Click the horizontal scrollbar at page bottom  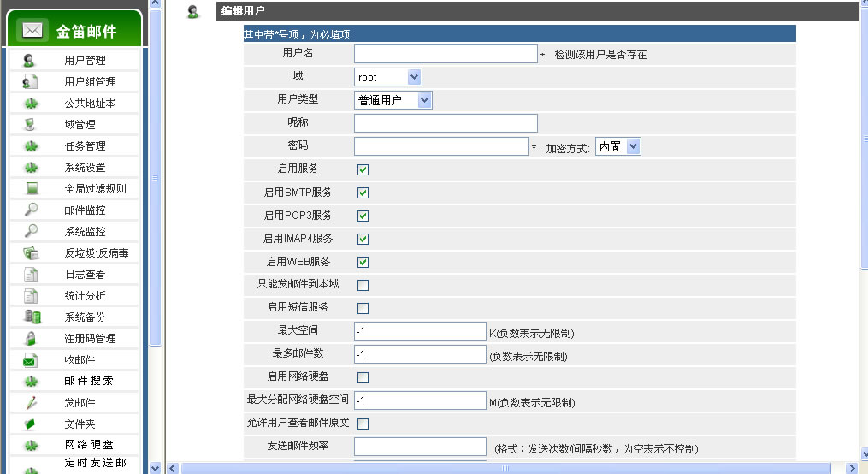tap(505, 468)
